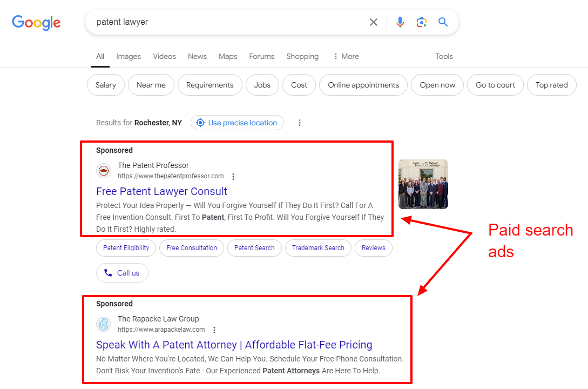Enable the Open now filter

click(x=437, y=85)
